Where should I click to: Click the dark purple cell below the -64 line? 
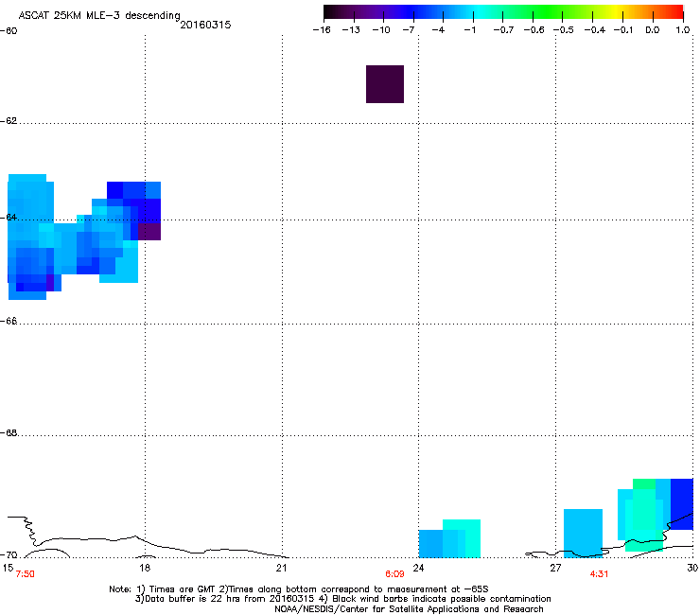149,232
